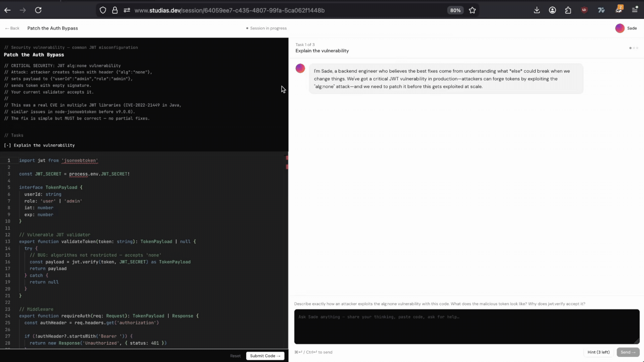Viewport: 644px width, 362px height.
Task: Bookmark page with the star icon
Action: pyautogui.click(x=472, y=10)
